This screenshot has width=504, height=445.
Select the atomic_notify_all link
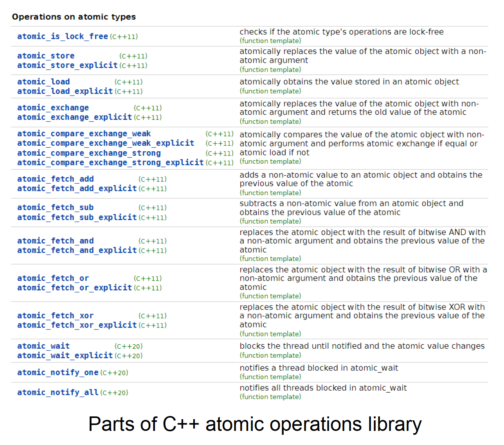coord(58,393)
